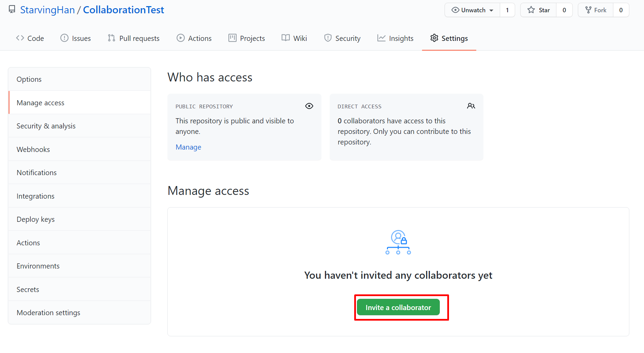Click the Insights graph icon
Viewport: 644px width, 353px height.
click(x=381, y=38)
